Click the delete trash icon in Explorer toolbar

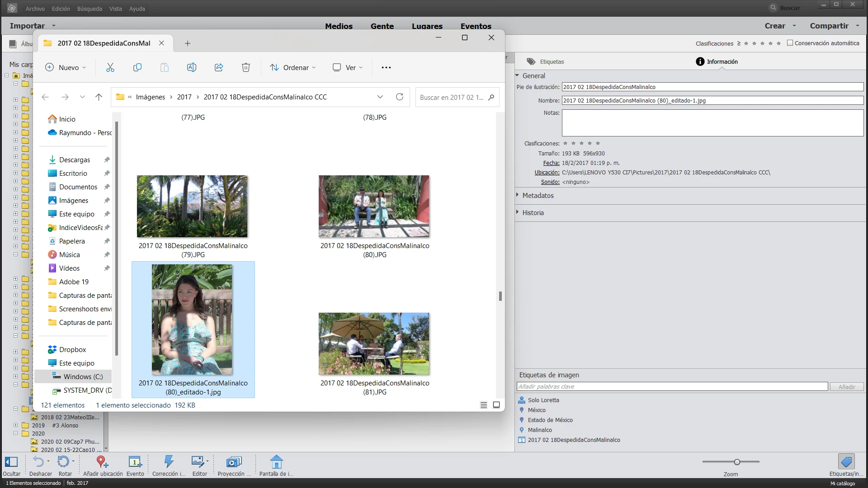click(245, 67)
